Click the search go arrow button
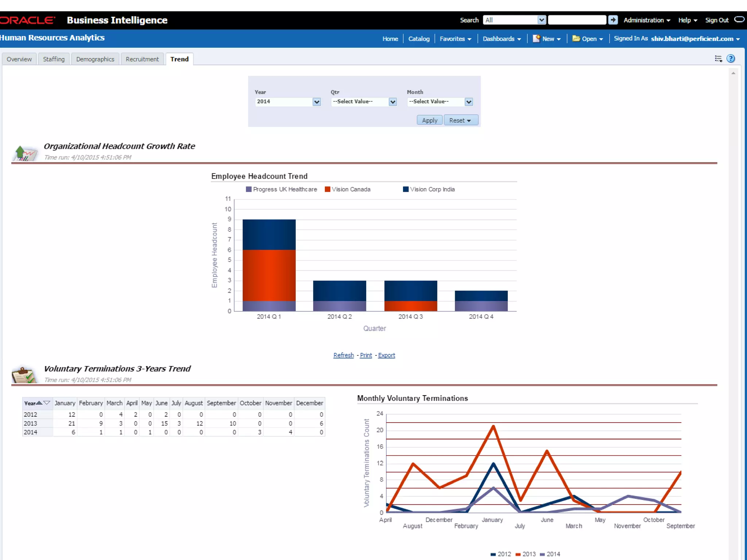Screen dimensions: 747x560 click(613, 20)
